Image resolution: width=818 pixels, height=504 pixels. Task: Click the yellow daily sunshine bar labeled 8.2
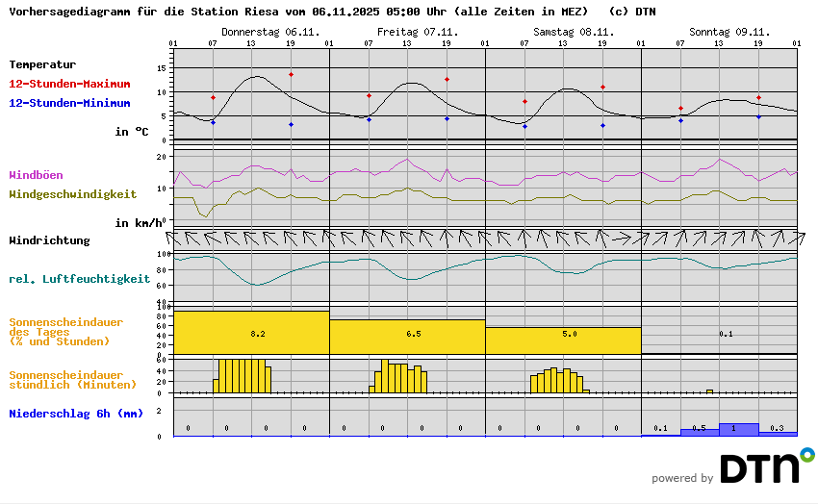pos(251,332)
